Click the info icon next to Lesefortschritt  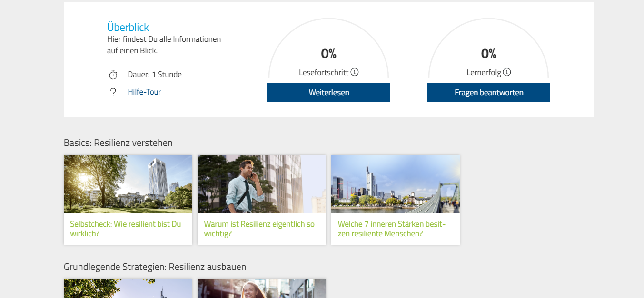tap(355, 72)
